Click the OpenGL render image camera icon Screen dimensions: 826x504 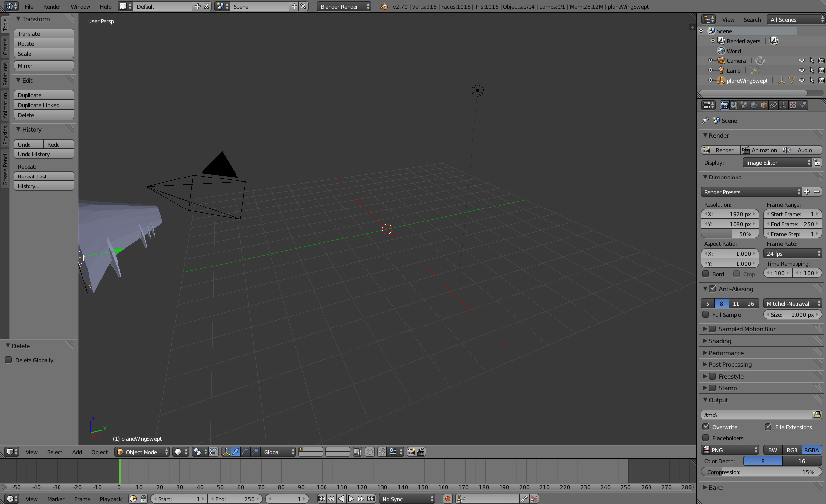click(411, 452)
